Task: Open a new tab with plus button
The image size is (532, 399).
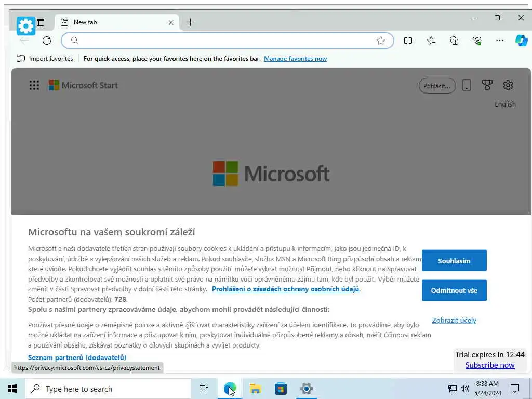Action: pos(191,22)
